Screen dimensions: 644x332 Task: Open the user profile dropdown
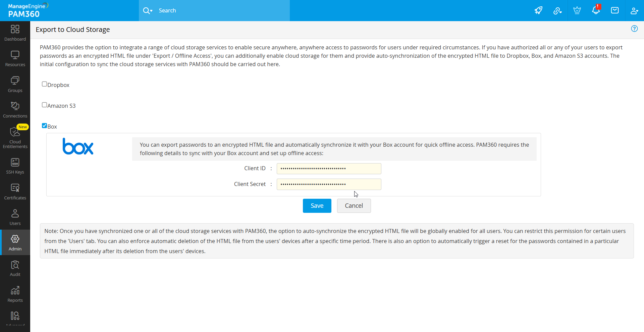[x=634, y=10]
